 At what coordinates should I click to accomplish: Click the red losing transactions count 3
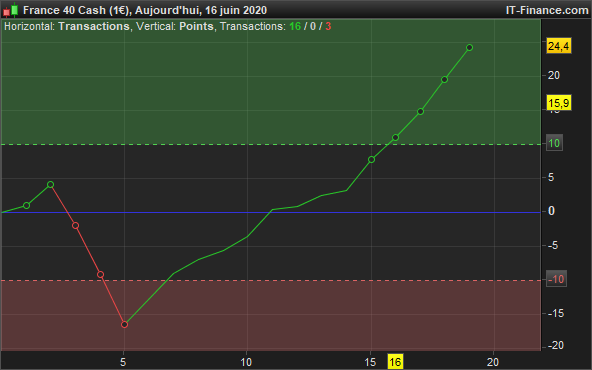coord(328,26)
